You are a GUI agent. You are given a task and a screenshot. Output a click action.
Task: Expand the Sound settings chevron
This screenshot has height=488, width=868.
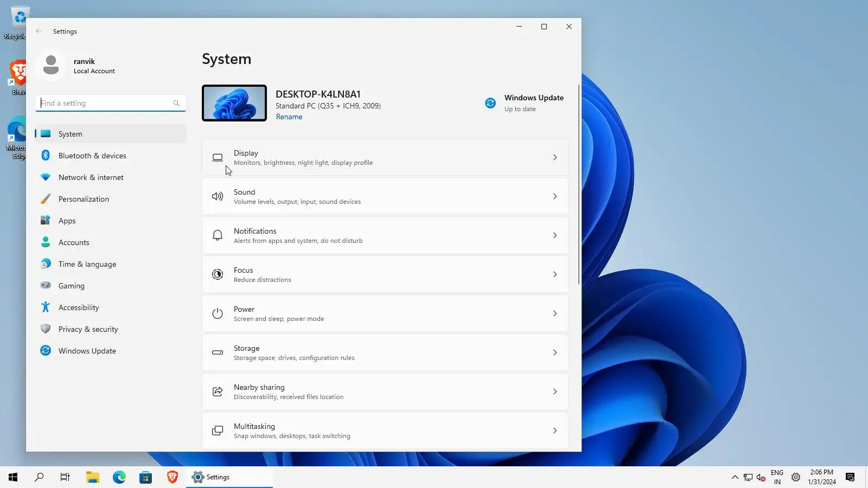pos(555,196)
